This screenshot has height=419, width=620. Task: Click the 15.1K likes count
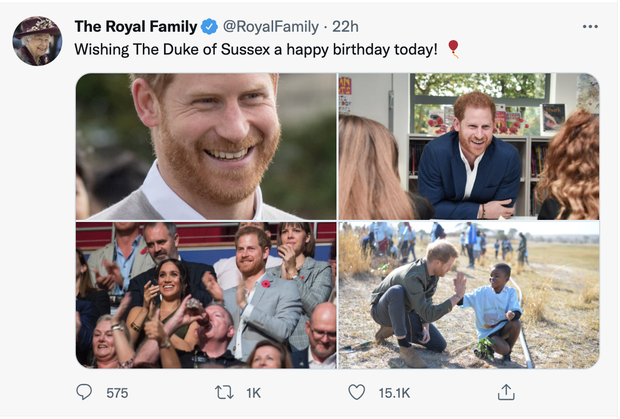(x=392, y=393)
